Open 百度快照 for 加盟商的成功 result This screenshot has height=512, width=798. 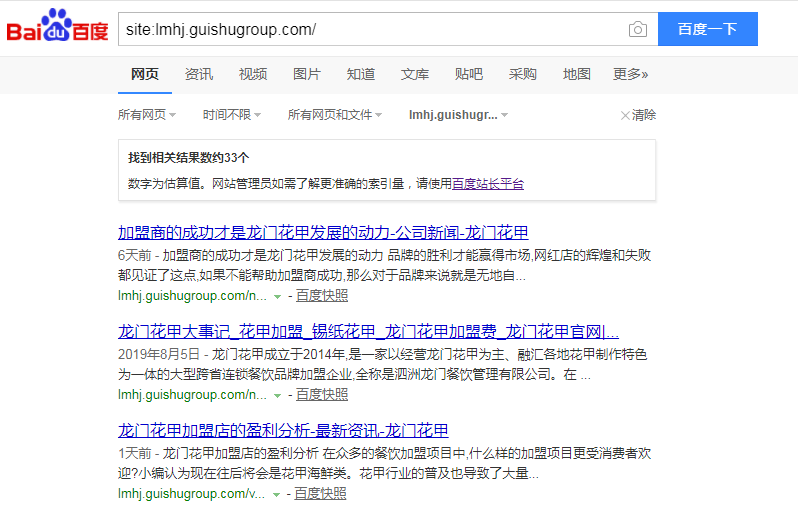click(322, 296)
